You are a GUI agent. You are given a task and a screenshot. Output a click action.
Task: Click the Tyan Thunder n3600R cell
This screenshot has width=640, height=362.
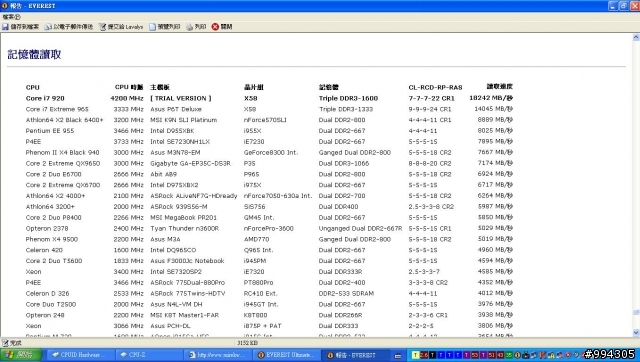(184, 228)
